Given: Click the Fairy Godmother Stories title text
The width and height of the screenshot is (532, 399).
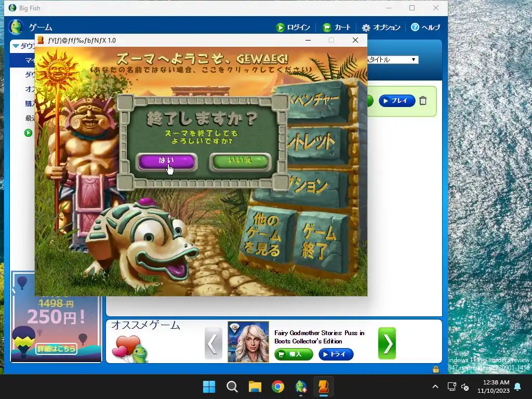Looking at the screenshot, I should pos(320,337).
